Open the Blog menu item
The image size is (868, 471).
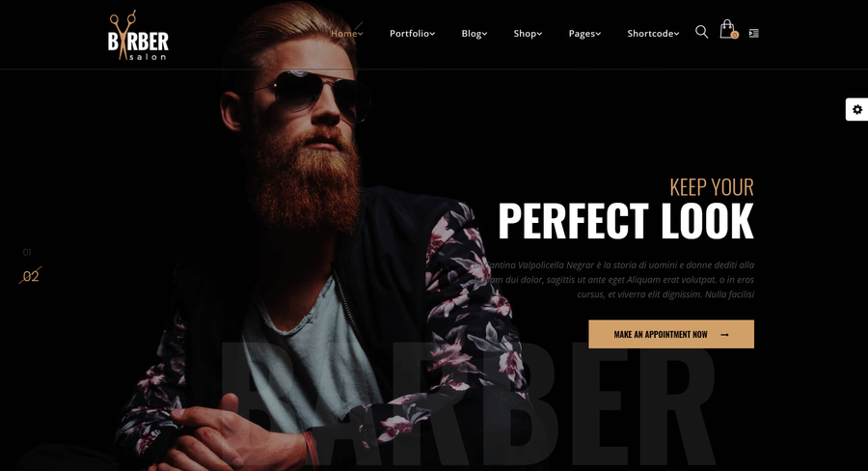(x=475, y=34)
